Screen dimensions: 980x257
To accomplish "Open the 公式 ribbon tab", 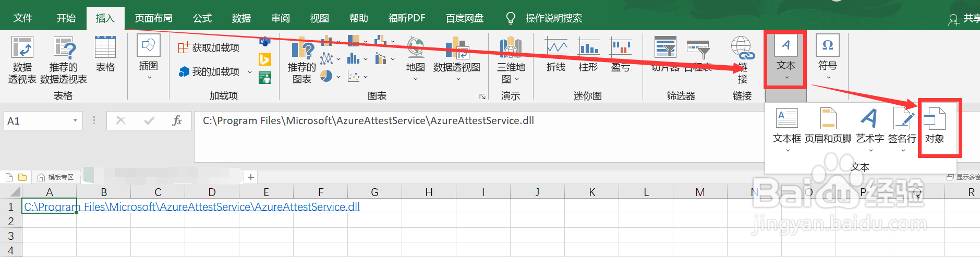I will (202, 18).
